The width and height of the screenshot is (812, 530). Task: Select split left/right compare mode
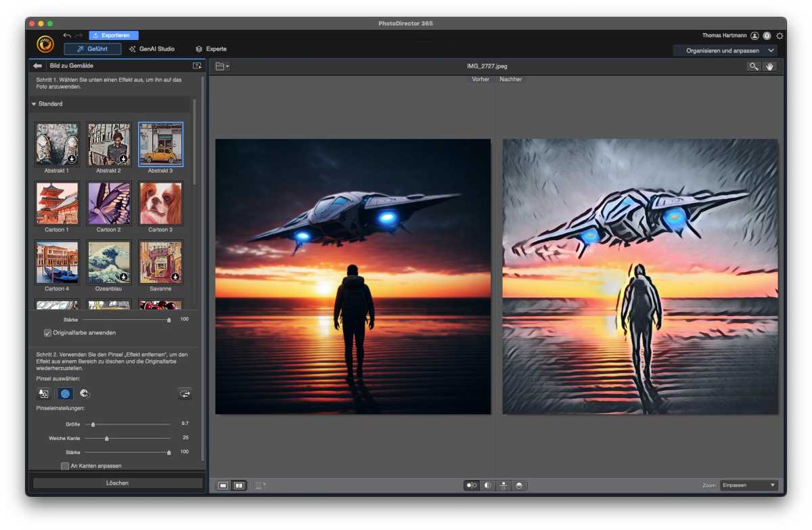tap(487, 485)
